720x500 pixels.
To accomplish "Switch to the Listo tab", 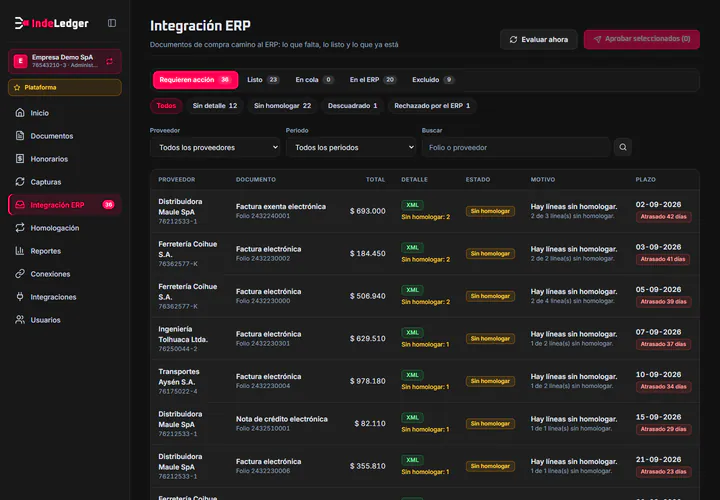I will click(x=263, y=80).
